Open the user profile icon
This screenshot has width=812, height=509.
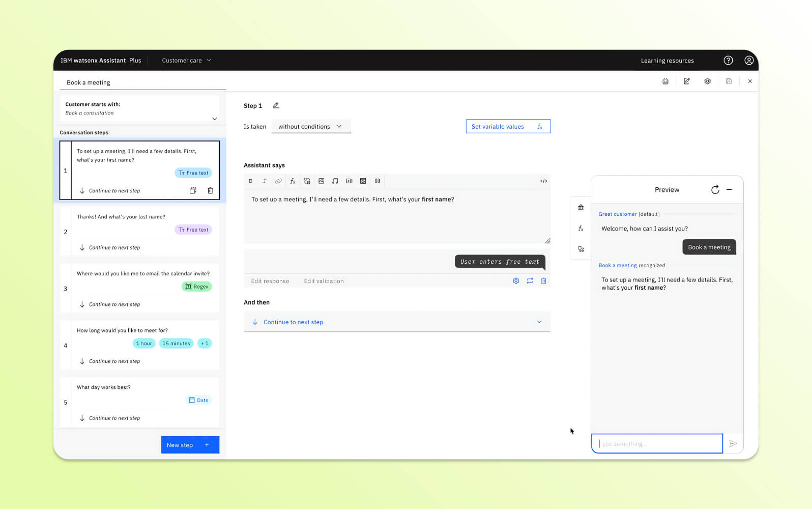coord(749,60)
